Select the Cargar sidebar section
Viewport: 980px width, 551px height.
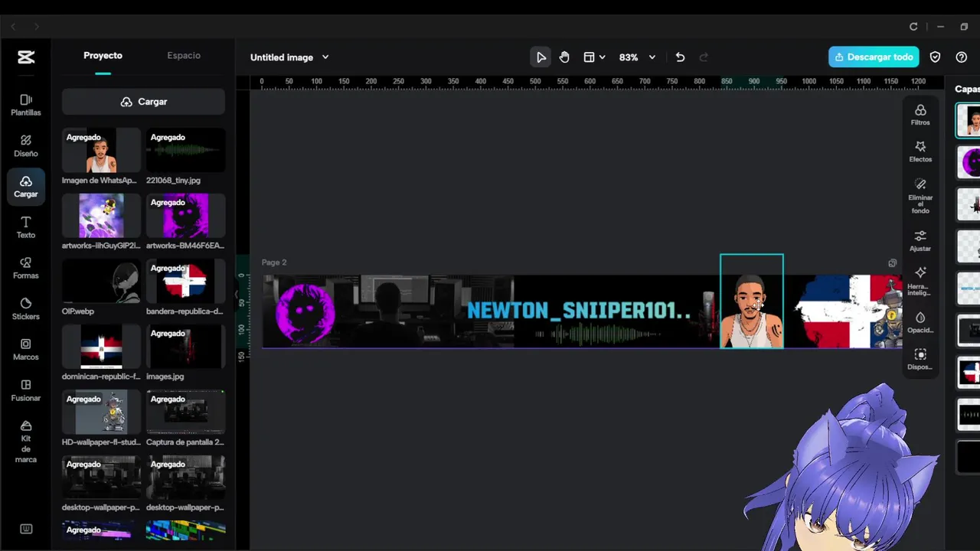tap(26, 187)
